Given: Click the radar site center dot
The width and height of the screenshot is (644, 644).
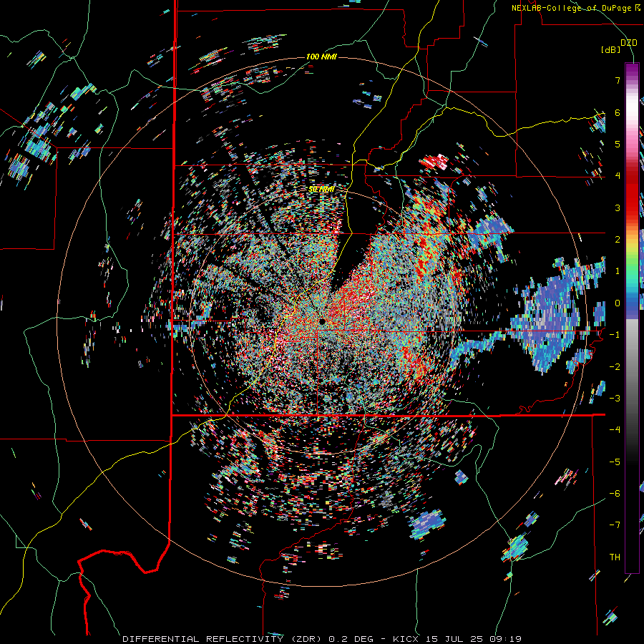Looking at the screenshot, I should [x=323, y=321].
